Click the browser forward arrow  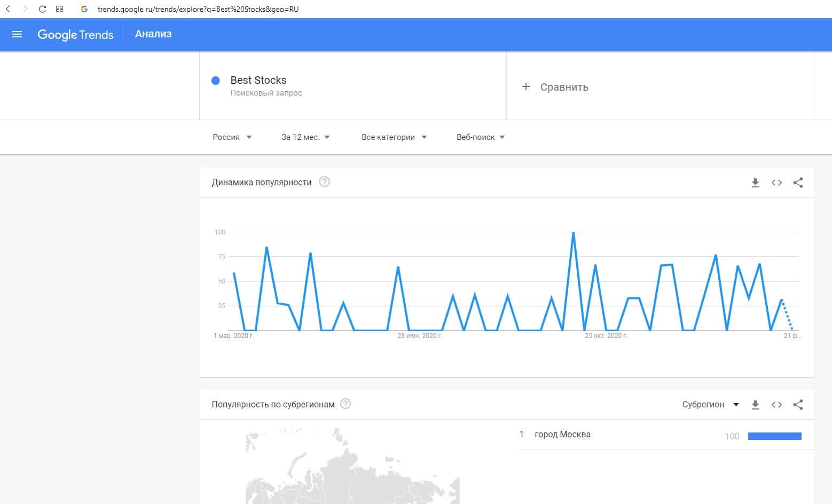[x=25, y=9]
